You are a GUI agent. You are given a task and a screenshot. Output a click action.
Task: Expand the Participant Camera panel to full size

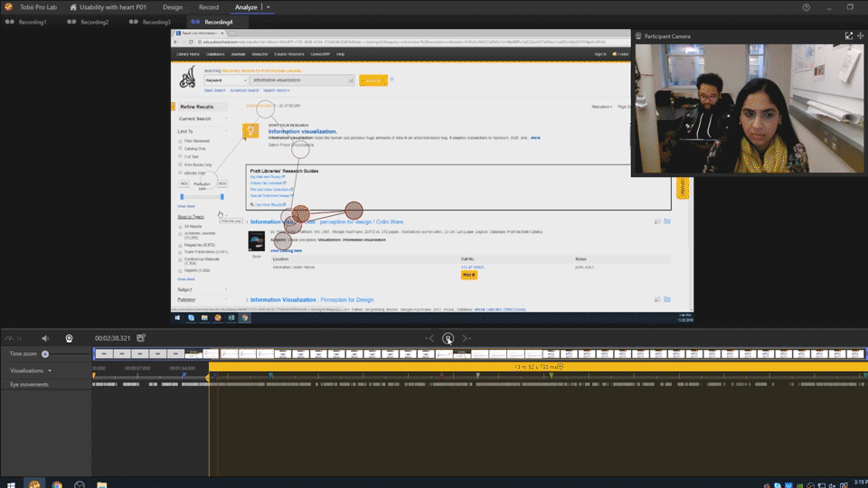point(849,36)
